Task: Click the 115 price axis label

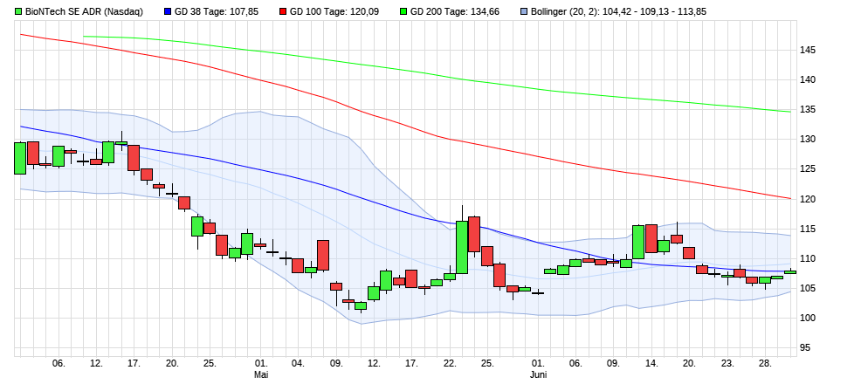Action: pos(809,229)
